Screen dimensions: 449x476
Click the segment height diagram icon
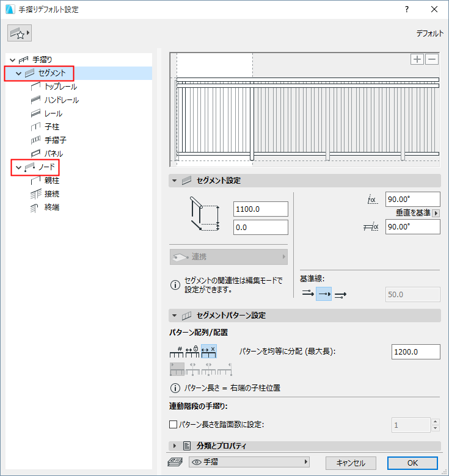pyautogui.click(x=204, y=214)
